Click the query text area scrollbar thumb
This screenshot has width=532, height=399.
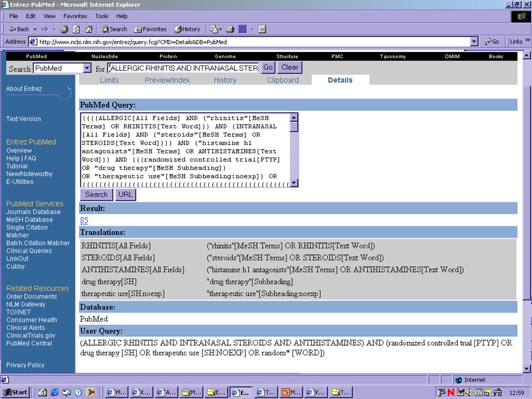(294, 126)
